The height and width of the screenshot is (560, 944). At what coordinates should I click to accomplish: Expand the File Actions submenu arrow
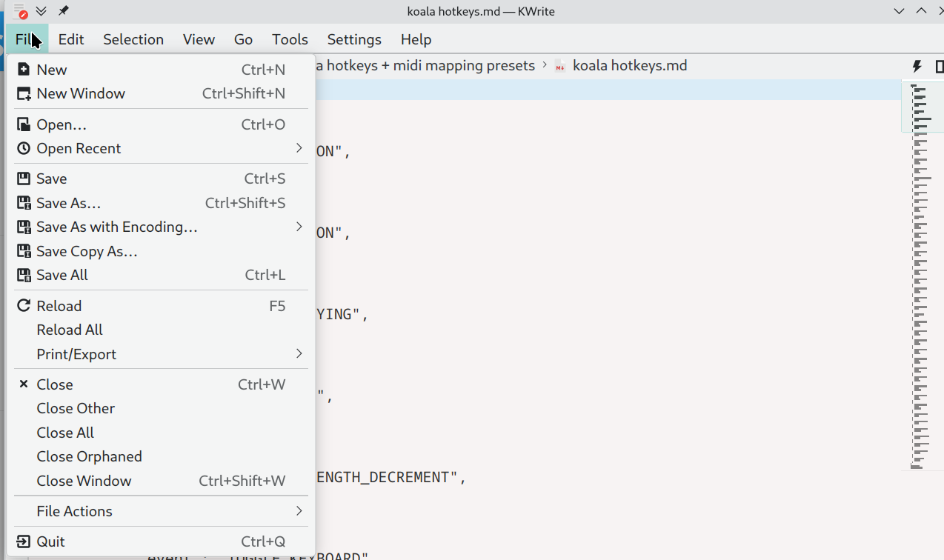point(299,510)
